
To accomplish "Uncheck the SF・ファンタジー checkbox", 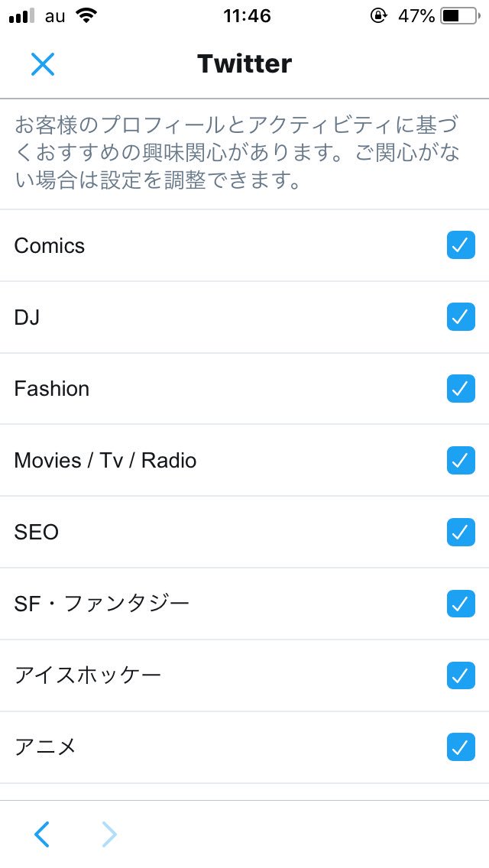I will click(x=461, y=604).
